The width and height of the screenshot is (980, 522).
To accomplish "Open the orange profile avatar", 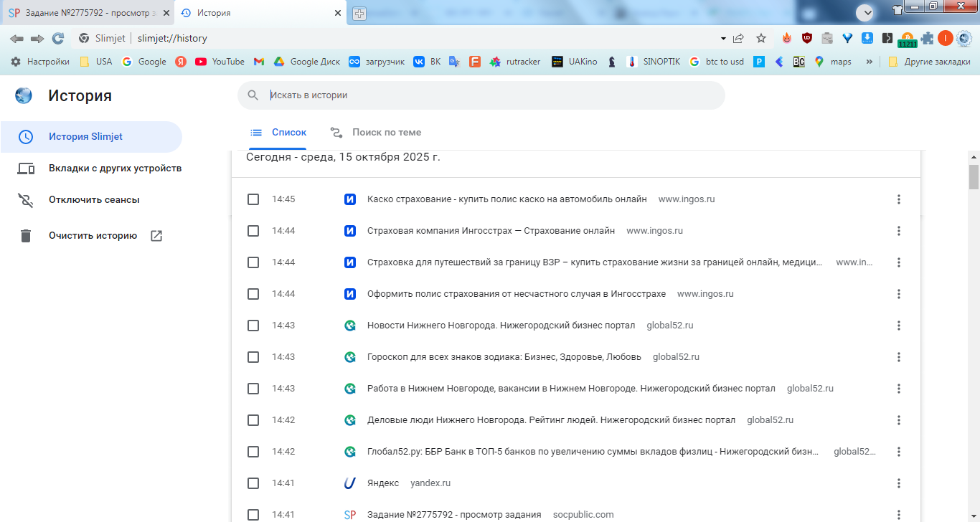I will [x=946, y=39].
